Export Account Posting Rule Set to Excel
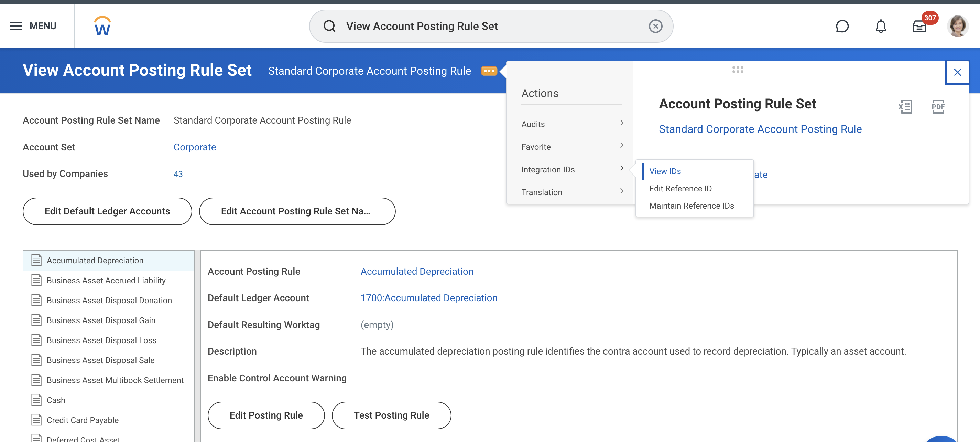 [905, 107]
